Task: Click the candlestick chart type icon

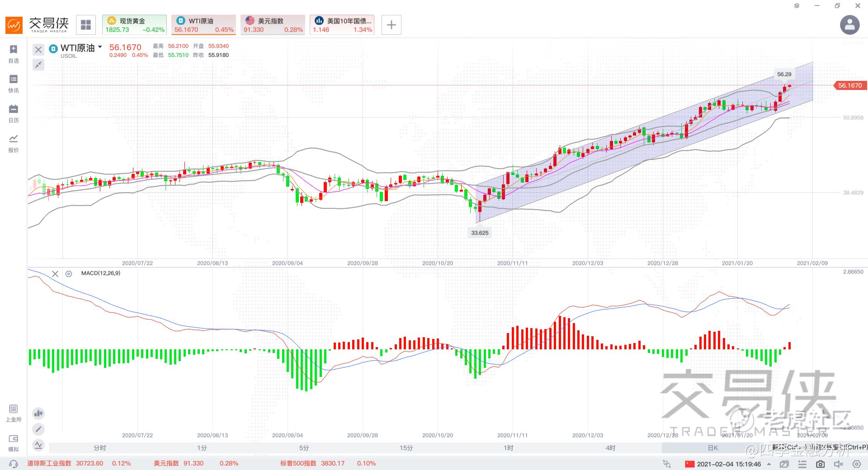Action: (38, 413)
